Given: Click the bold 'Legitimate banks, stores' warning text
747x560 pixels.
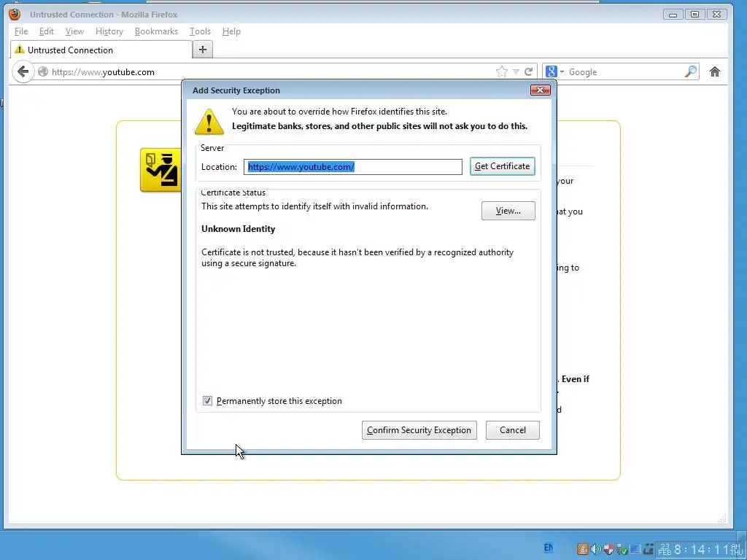Looking at the screenshot, I should (x=379, y=126).
